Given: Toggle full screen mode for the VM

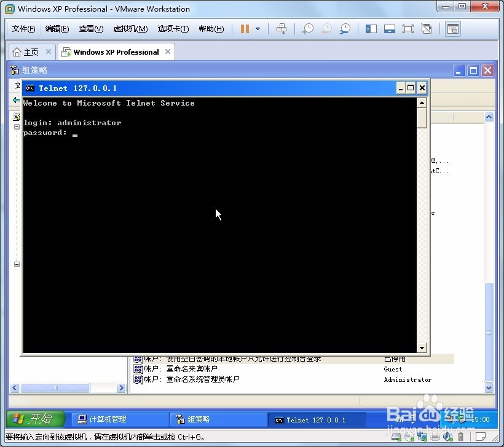Looking at the screenshot, I should (x=408, y=28).
